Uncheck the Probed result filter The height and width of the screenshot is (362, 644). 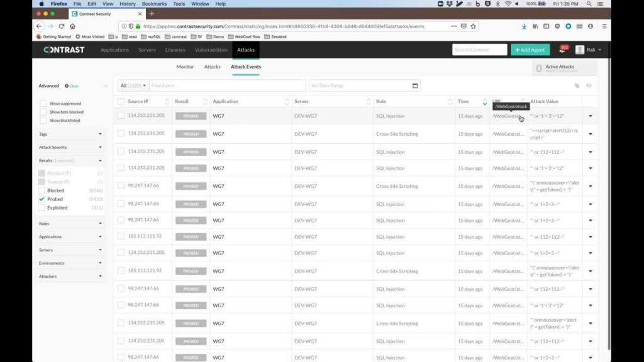42,199
